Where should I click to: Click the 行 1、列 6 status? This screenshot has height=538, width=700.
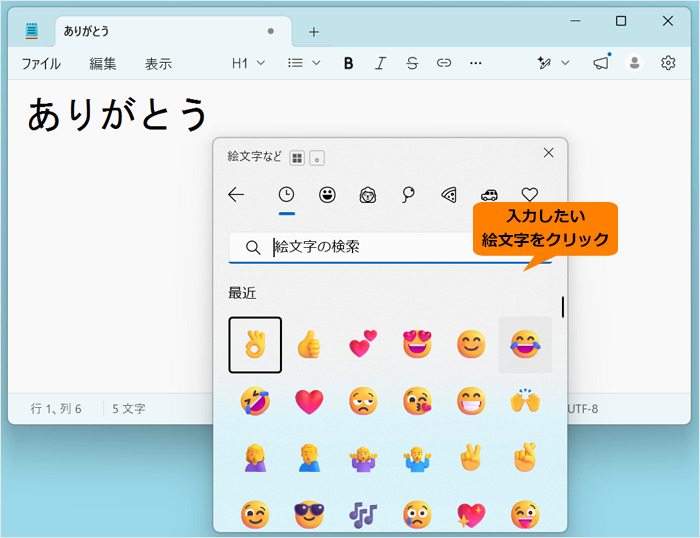[56, 409]
